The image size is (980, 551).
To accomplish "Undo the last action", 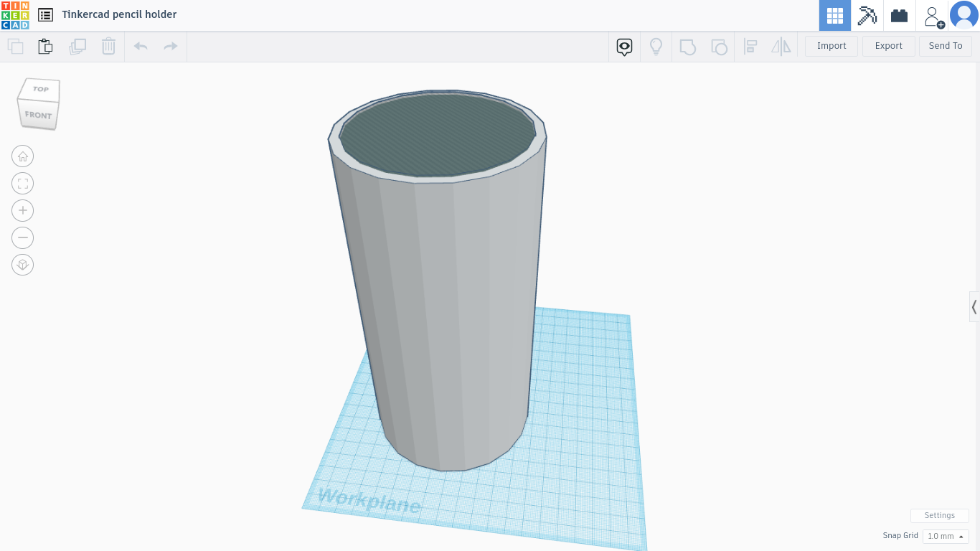I will click(x=141, y=47).
